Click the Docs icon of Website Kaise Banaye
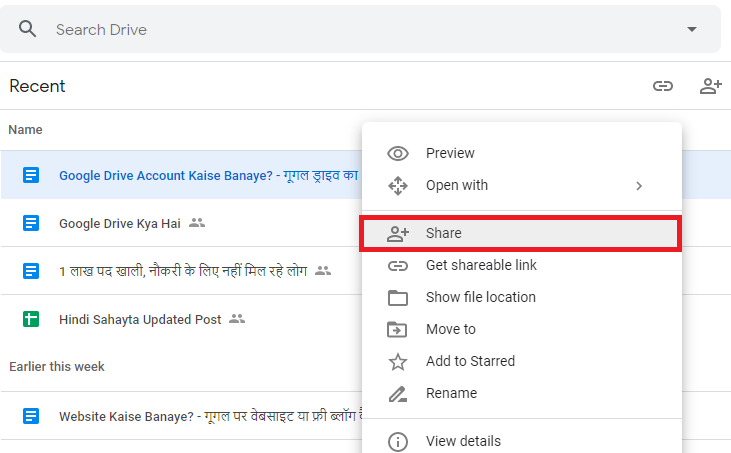Screen dimensions: 731x453 (x=31, y=416)
